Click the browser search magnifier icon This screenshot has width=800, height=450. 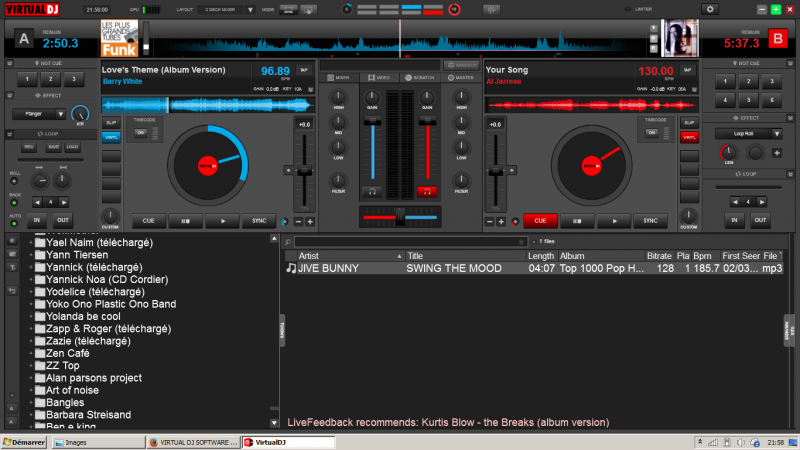click(x=288, y=242)
